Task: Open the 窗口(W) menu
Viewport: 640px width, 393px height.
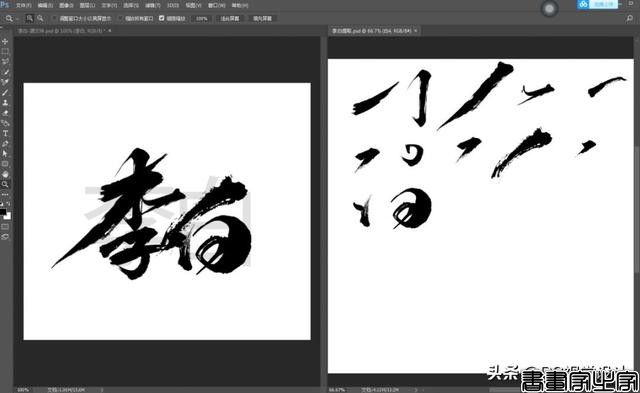Action: [x=216, y=5]
